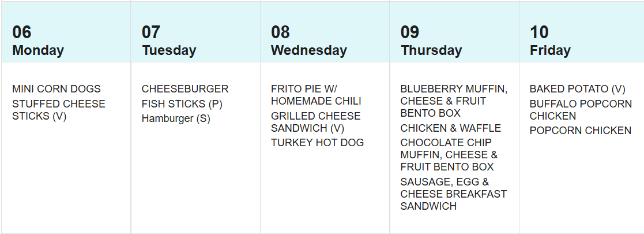Click Stuffed Cheese Sticks (V) entry

(x=58, y=110)
